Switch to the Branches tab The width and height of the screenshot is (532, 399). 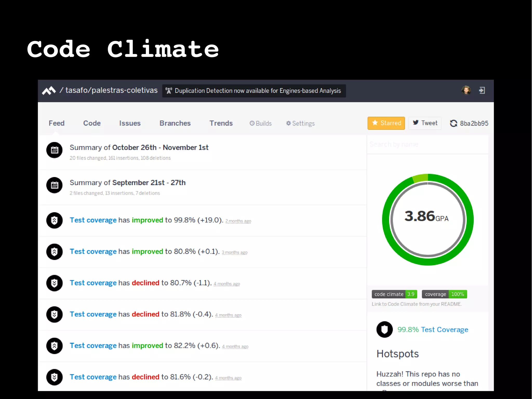175,123
